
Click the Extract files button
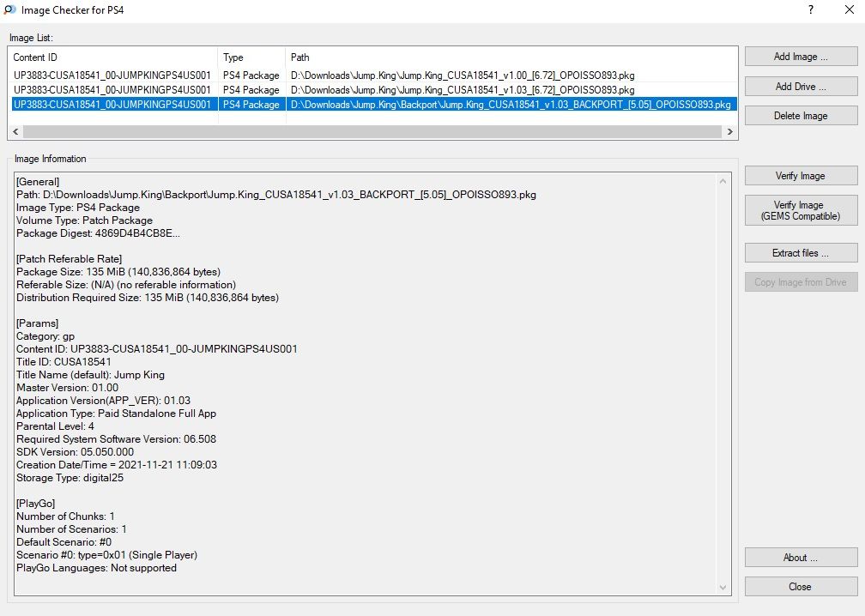pos(801,253)
